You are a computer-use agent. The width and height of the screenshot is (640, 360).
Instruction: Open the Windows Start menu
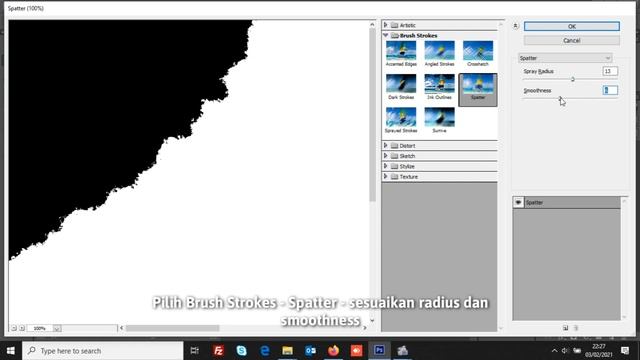pos(11,351)
